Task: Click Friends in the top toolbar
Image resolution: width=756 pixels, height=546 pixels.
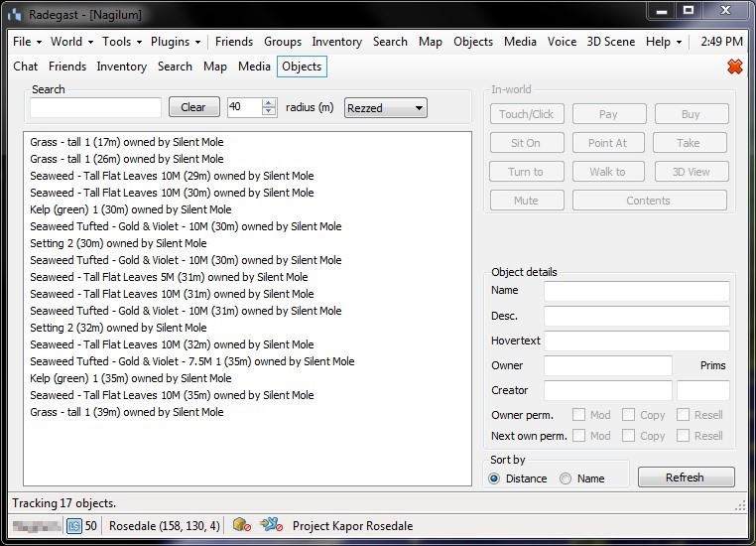Action: (x=234, y=42)
